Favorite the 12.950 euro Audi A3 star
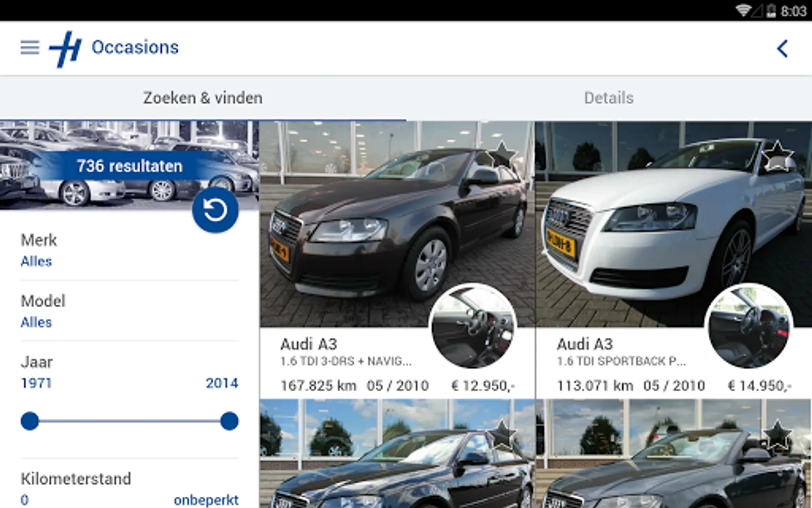812x508 pixels. pyautogui.click(x=501, y=155)
